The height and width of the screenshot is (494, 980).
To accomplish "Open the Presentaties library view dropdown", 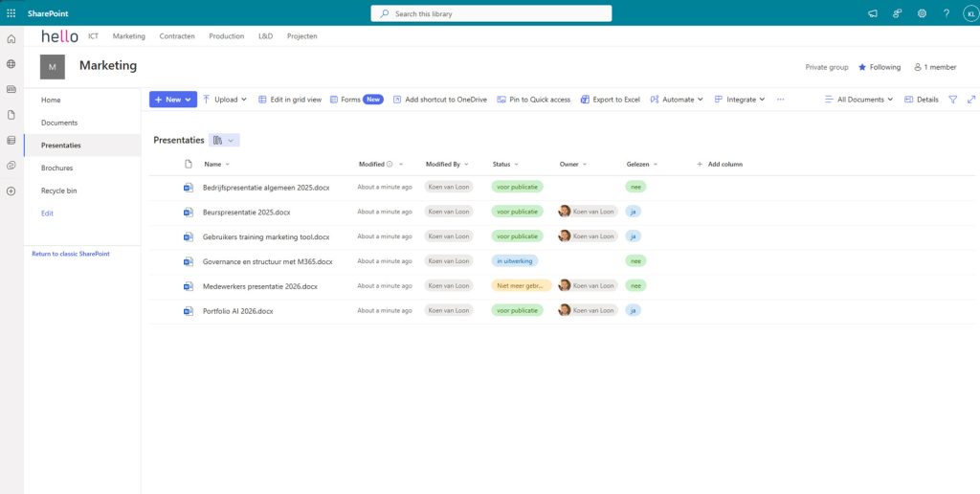I will pos(224,140).
